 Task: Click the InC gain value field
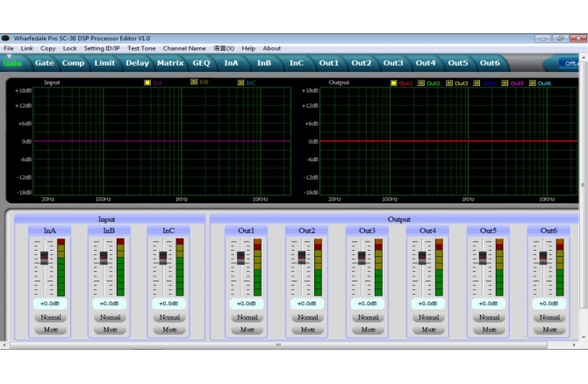169,303
